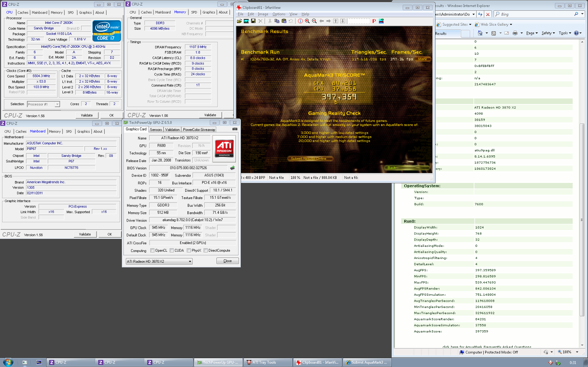Select Caches tab in CPU-Z Mainboard window
The image size is (588, 367).
pyautogui.click(x=21, y=132)
